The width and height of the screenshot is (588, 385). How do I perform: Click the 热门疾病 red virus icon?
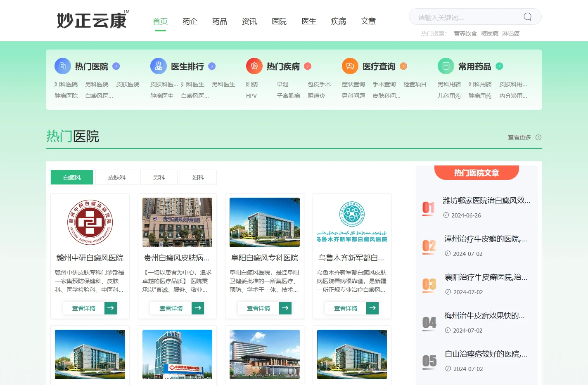pyautogui.click(x=254, y=66)
